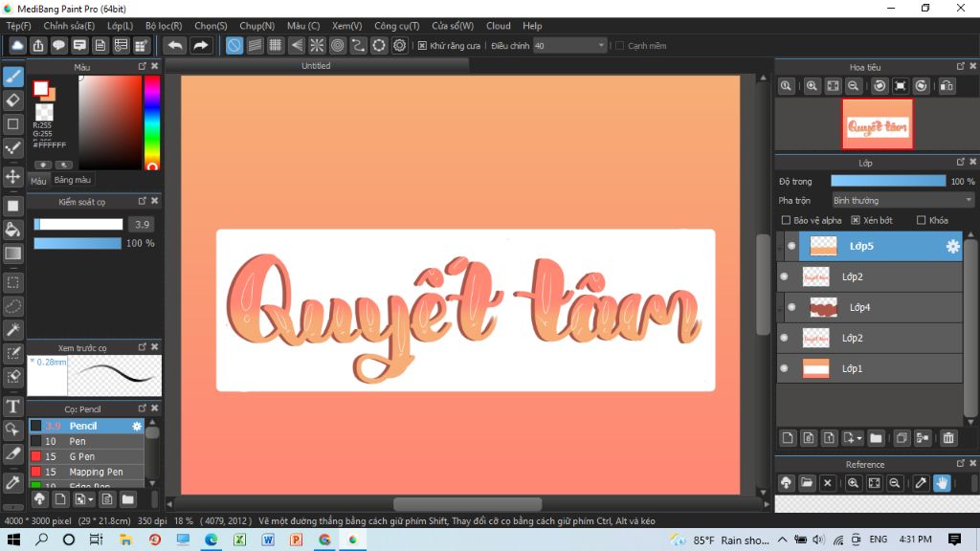
Task: Select the G Pen brush
Action: tap(86, 456)
